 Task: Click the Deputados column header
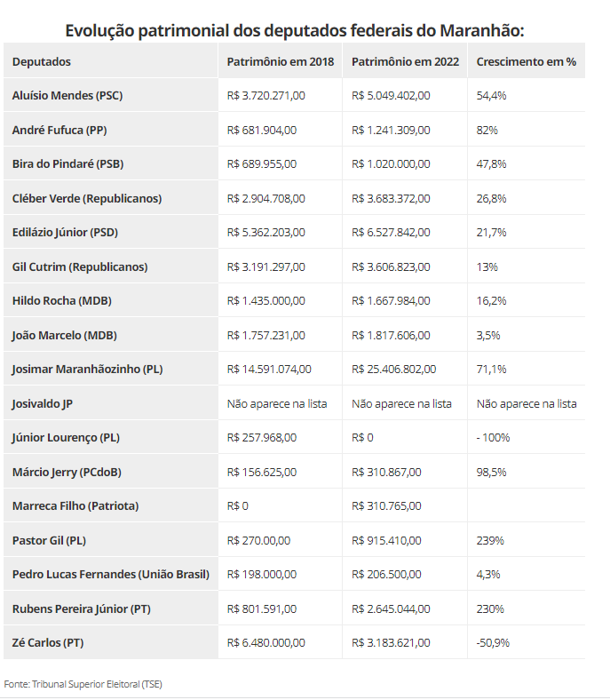tap(42, 61)
